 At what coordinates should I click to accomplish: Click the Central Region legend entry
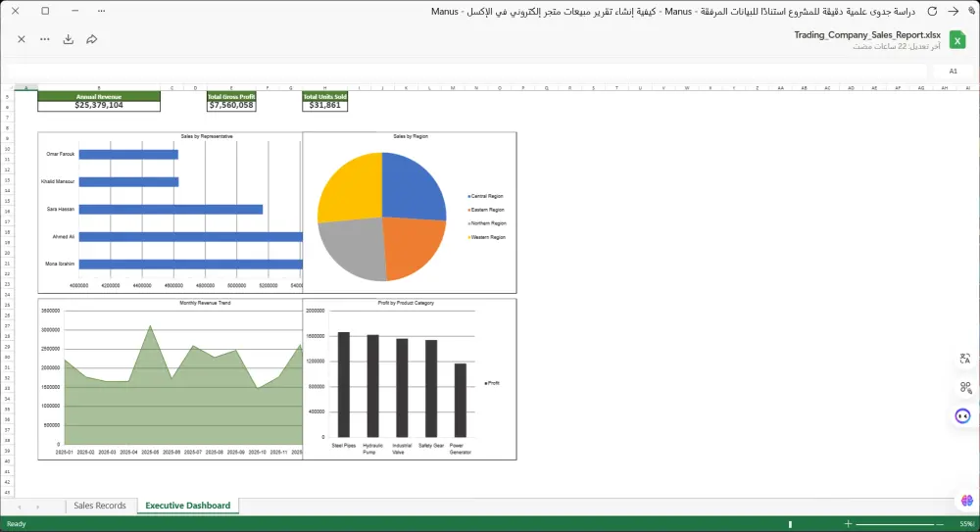coord(486,196)
